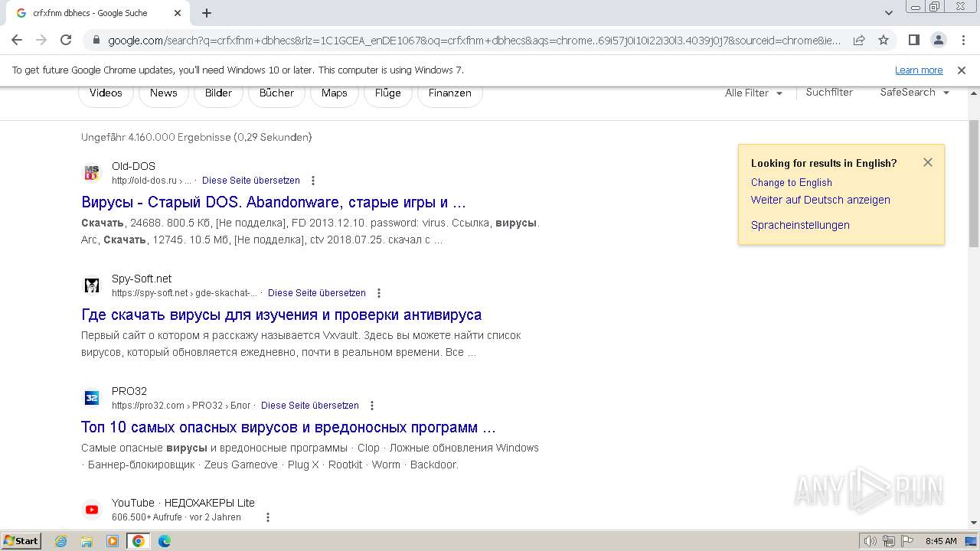Click the Old-DOS site favicon

tap(92, 173)
